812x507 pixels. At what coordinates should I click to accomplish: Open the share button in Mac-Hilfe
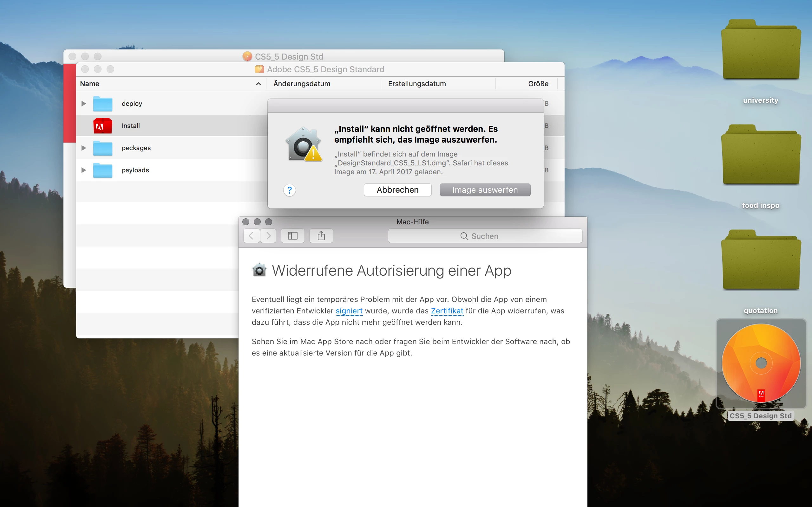321,236
